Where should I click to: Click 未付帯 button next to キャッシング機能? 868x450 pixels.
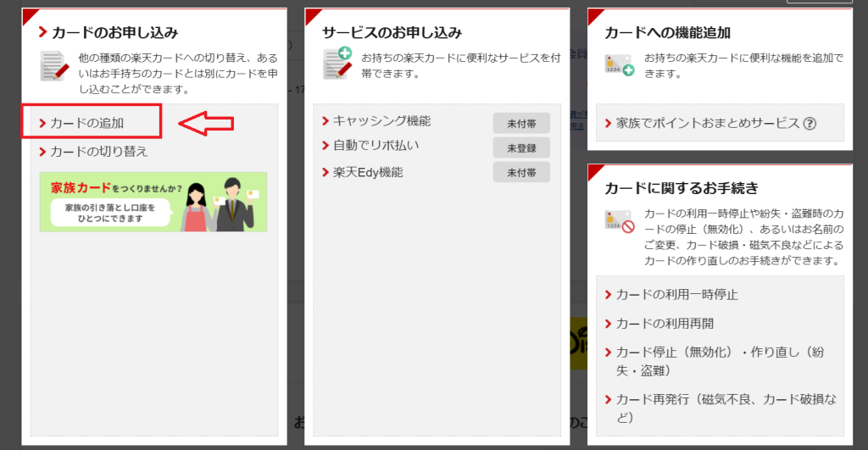tap(521, 123)
